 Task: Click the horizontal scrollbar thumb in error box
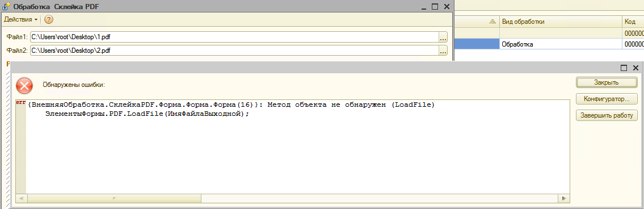115,198
